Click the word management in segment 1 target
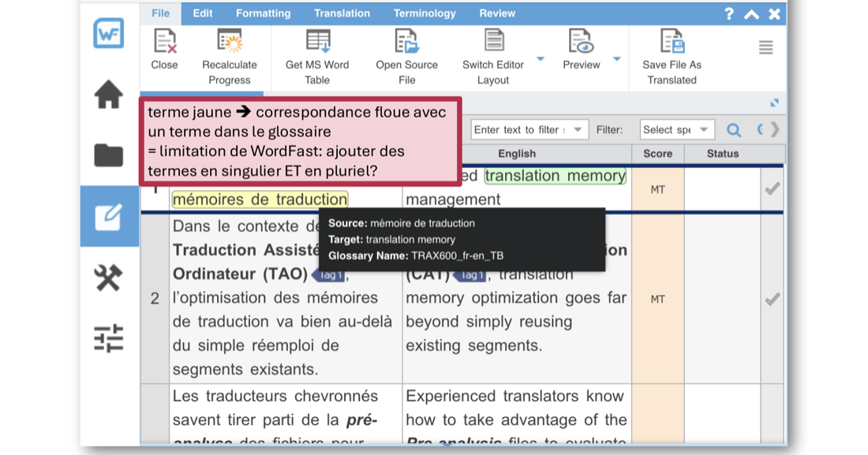The height and width of the screenshot is (455, 868). tap(453, 200)
